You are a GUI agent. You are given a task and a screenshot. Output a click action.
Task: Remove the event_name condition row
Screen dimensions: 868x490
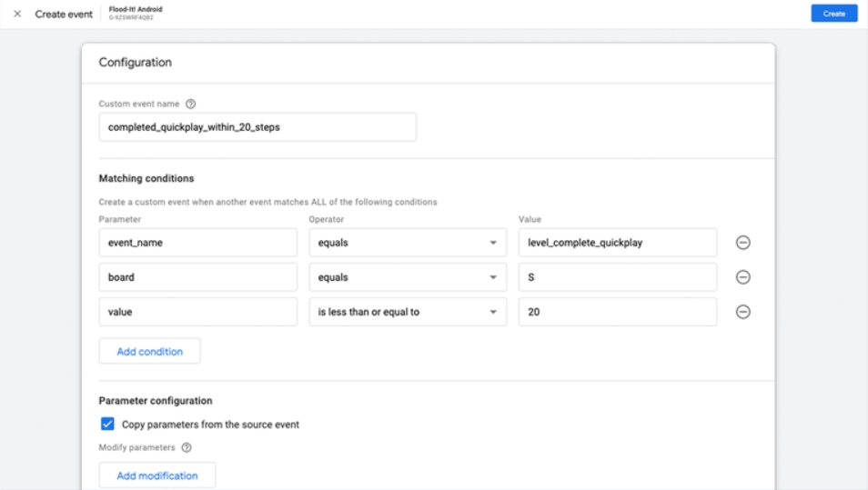[x=742, y=243]
